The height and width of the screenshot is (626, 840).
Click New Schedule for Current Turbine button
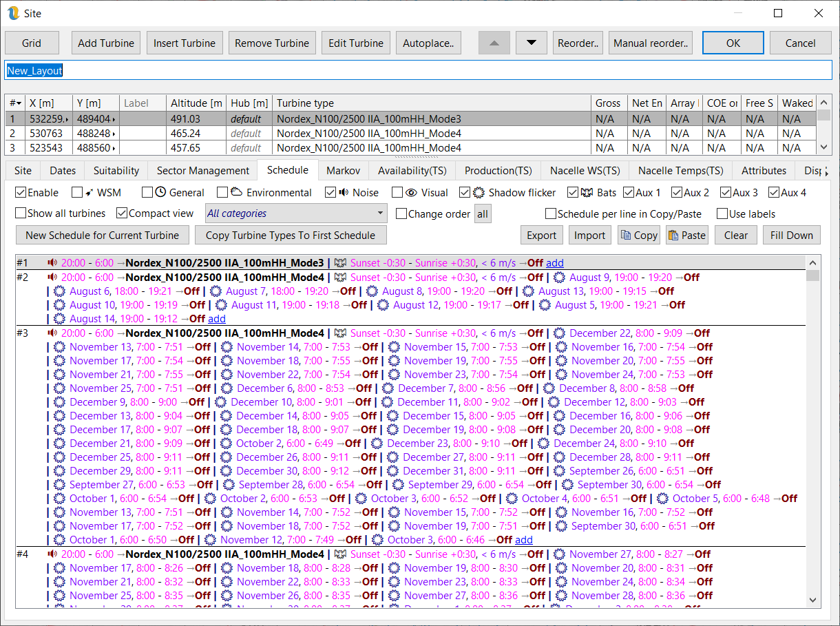coord(102,235)
